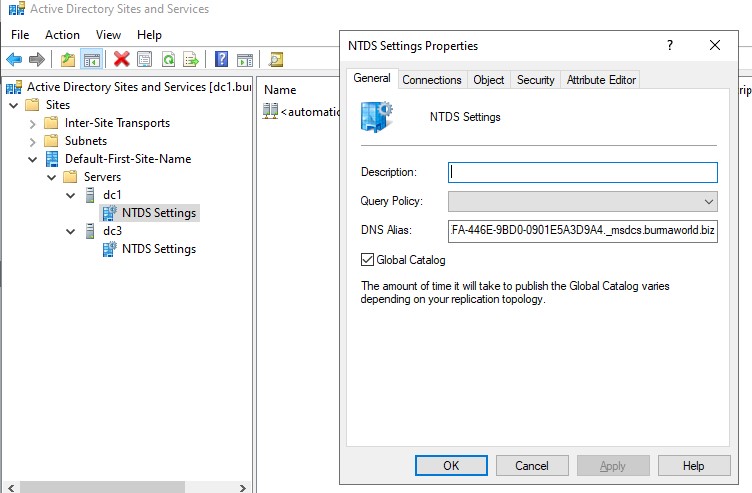Image resolution: width=752 pixels, height=493 pixels.
Task: Click the DNS Alias text field
Action: pyautogui.click(x=583, y=231)
